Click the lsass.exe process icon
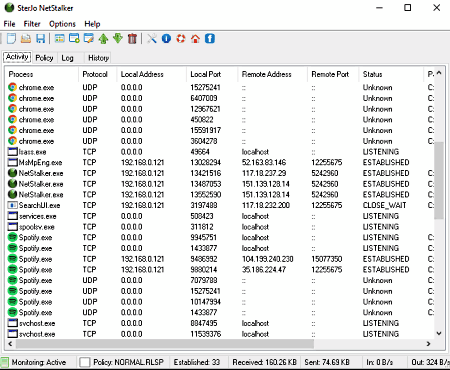This screenshot has height=370, width=450. [x=13, y=152]
